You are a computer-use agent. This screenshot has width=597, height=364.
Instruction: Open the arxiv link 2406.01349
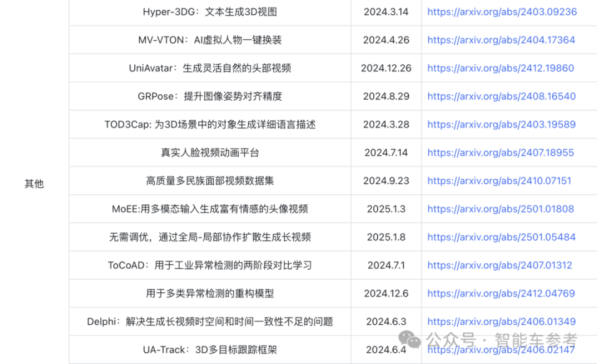[501, 321]
